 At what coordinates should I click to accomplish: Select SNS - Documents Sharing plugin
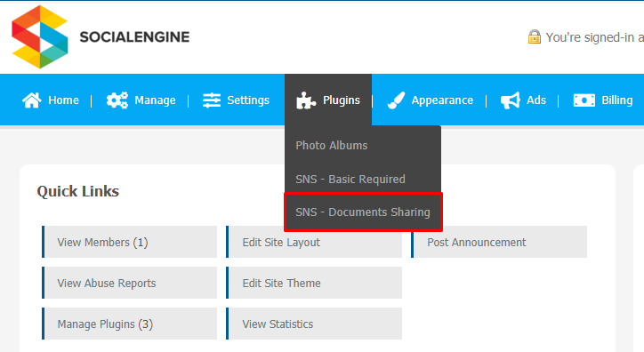(363, 212)
